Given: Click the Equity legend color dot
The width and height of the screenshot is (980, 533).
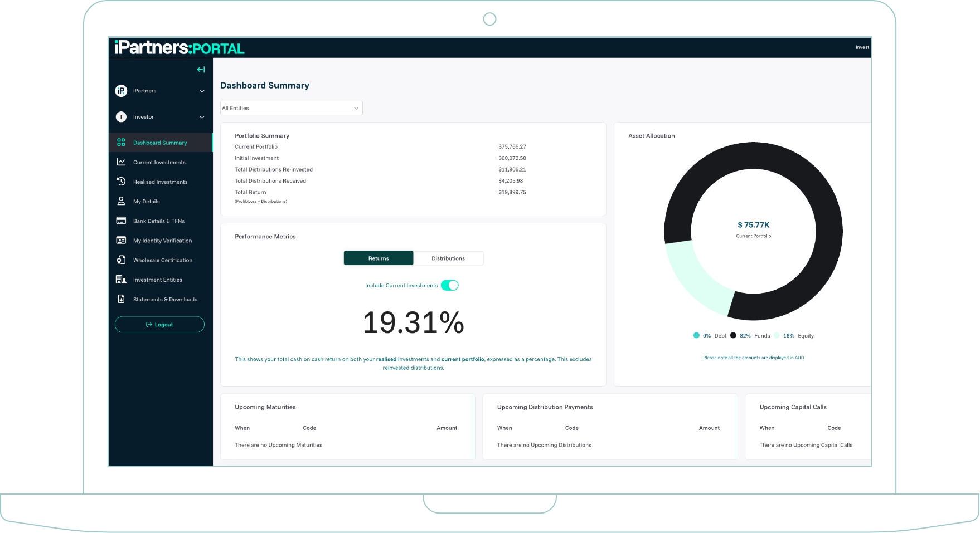Looking at the screenshot, I should [777, 335].
